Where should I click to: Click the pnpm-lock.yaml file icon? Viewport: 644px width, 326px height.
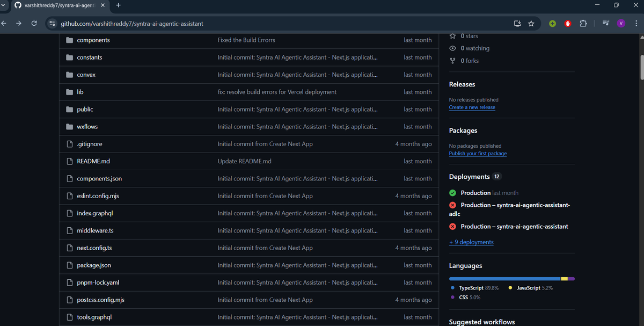point(69,282)
